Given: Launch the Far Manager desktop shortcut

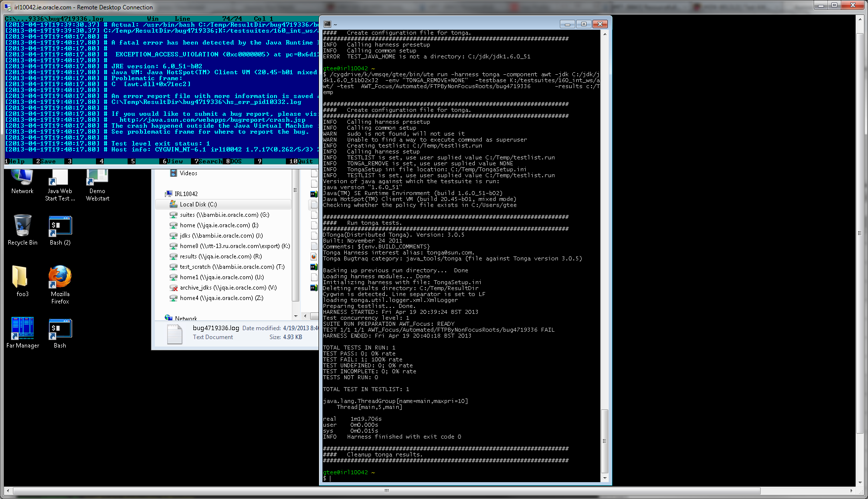Looking at the screenshot, I should (22, 329).
